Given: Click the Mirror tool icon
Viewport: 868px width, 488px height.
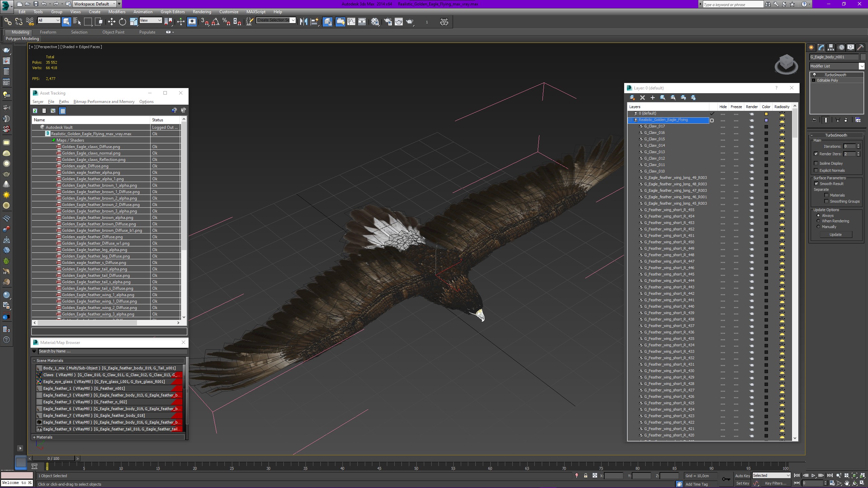Looking at the screenshot, I should (x=303, y=22).
